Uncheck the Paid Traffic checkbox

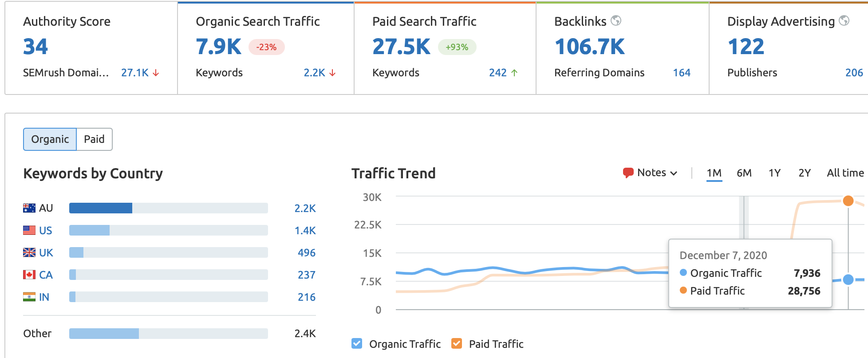click(x=457, y=343)
